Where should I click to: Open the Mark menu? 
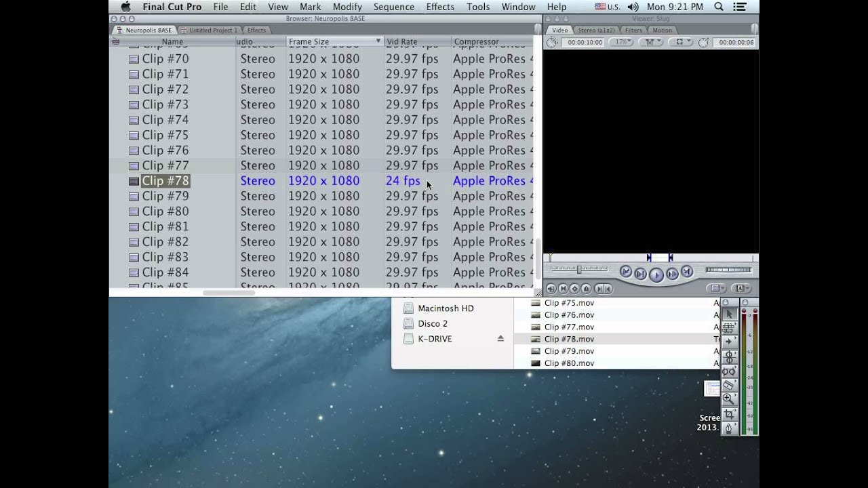(x=311, y=7)
